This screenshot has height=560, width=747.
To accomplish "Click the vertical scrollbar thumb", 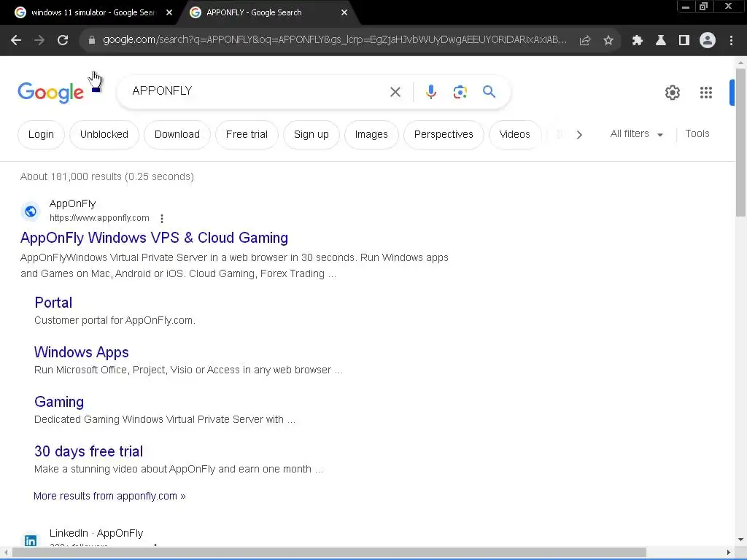I will click(740, 142).
